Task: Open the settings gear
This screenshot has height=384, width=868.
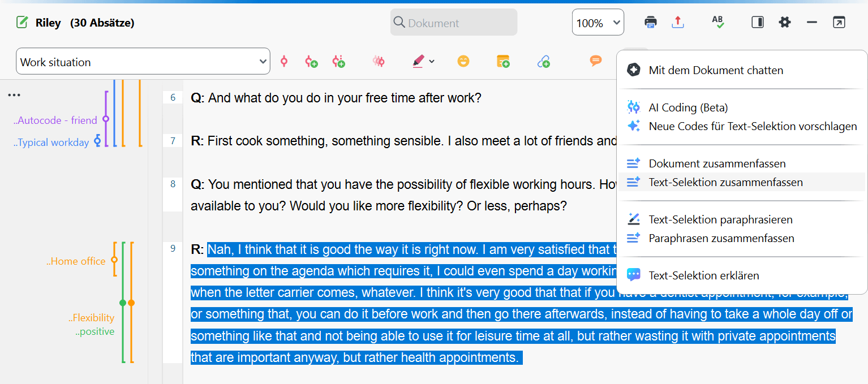Action: [x=784, y=23]
